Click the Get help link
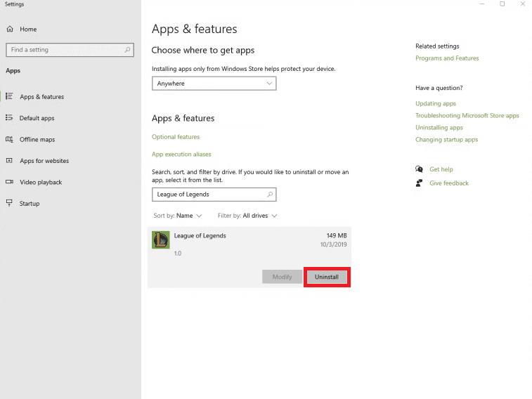 (x=441, y=169)
